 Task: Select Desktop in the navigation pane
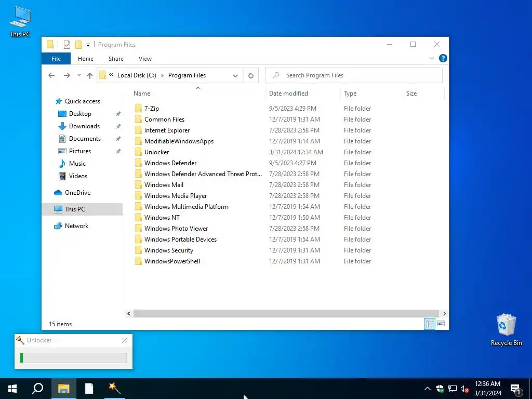(x=80, y=114)
